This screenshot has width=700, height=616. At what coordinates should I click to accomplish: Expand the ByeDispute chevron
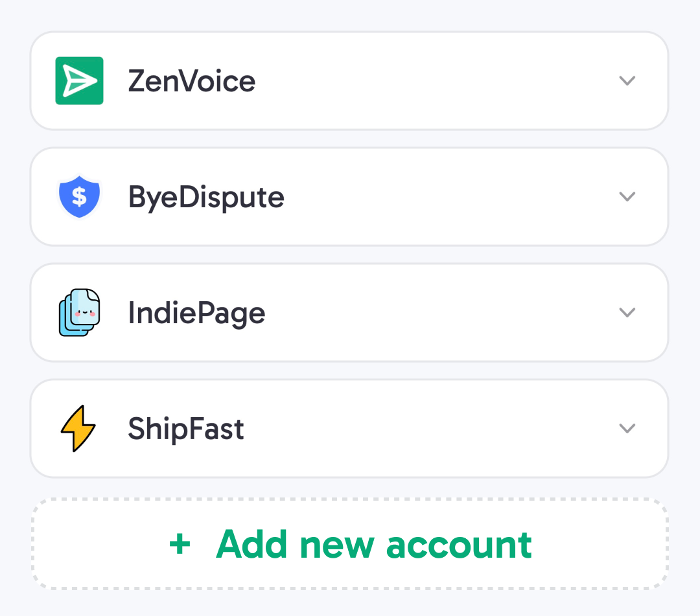click(627, 196)
